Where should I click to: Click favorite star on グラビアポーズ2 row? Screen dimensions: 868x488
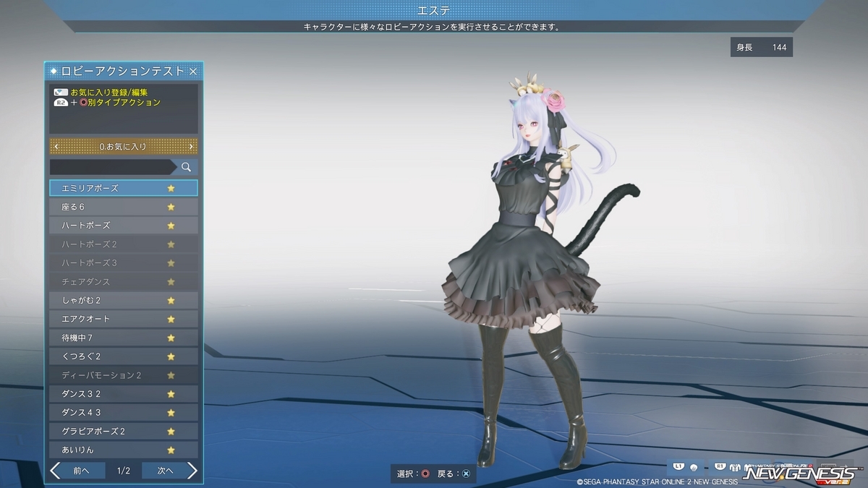pyautogui.click(x=171, y=432)
